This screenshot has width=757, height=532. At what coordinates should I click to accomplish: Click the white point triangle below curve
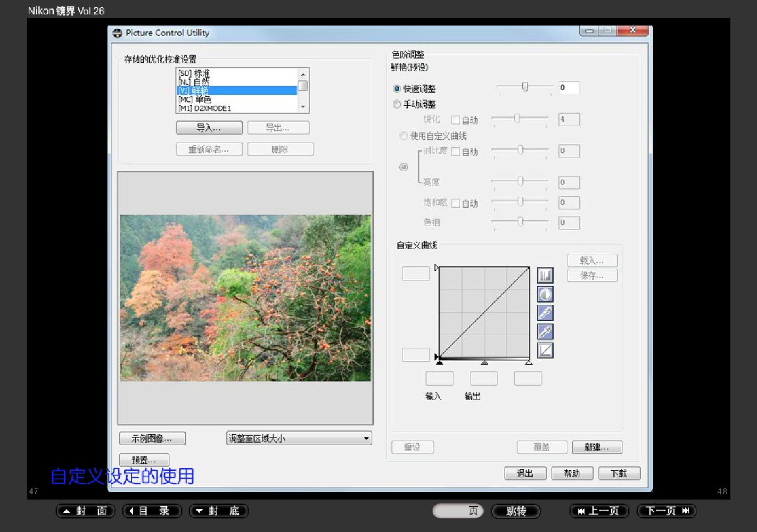[x=529, y=362]
